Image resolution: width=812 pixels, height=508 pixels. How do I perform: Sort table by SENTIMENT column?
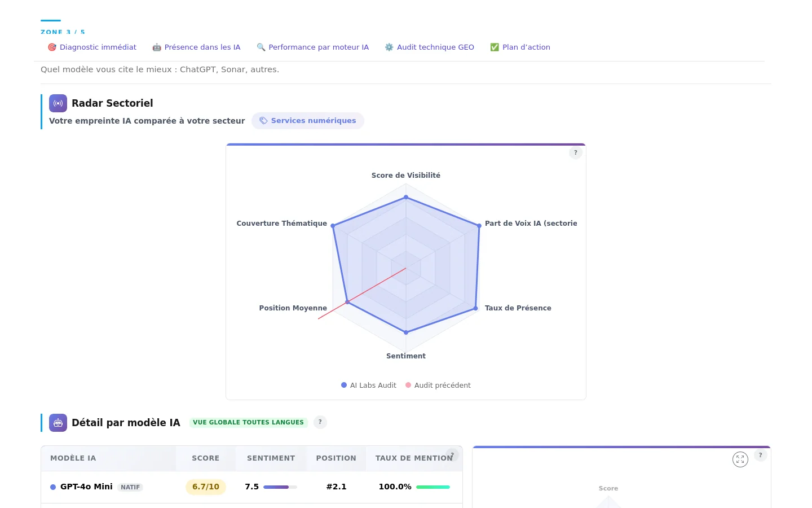point(271,458)
